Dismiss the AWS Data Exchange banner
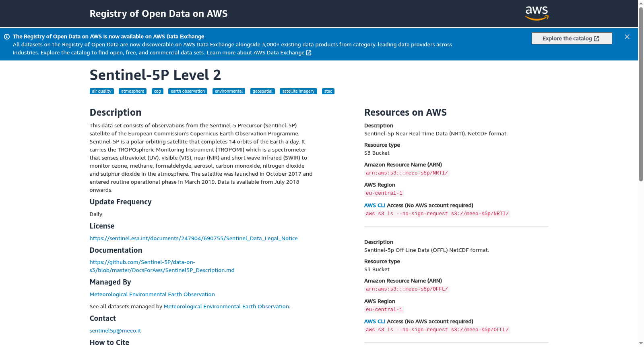The image size is (644, 347). 627,37
